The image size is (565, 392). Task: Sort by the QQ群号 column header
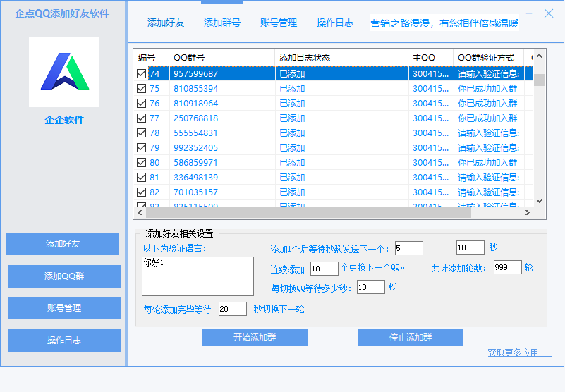click(x=221, y=58)
